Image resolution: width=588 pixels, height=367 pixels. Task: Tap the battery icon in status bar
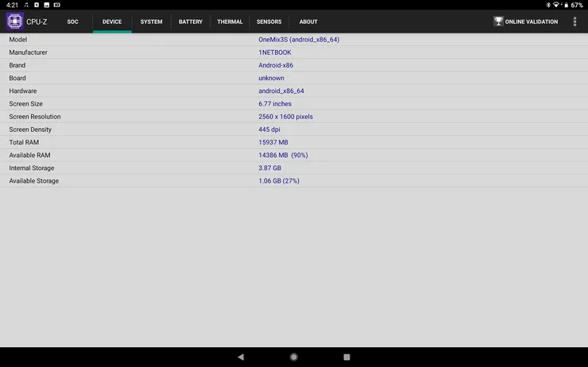pos(566,5)
